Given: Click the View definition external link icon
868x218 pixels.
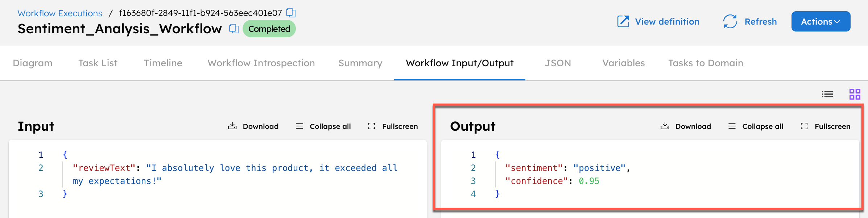Looking at the screenshot, I should pyautogui.click(x=623, y=21).
